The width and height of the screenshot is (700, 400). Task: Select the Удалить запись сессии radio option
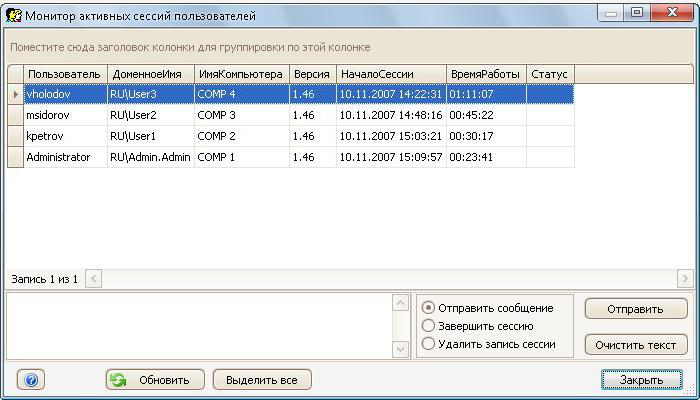point(489,344)
